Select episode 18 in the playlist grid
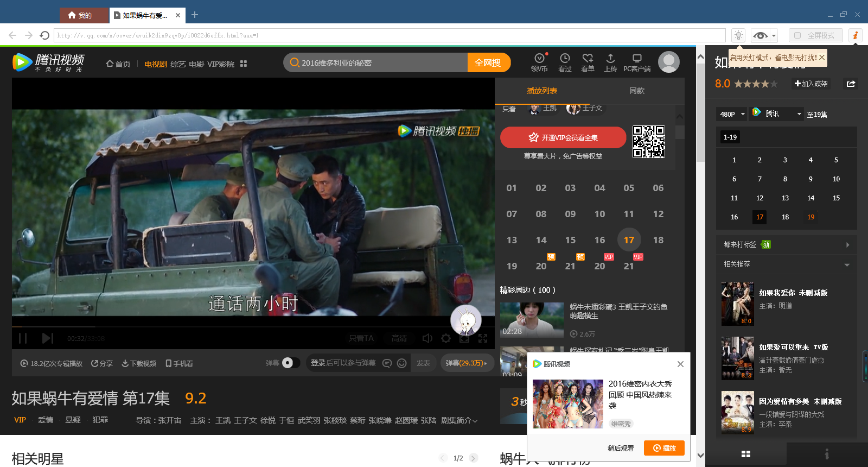868x467 pixels. (658, 240)
